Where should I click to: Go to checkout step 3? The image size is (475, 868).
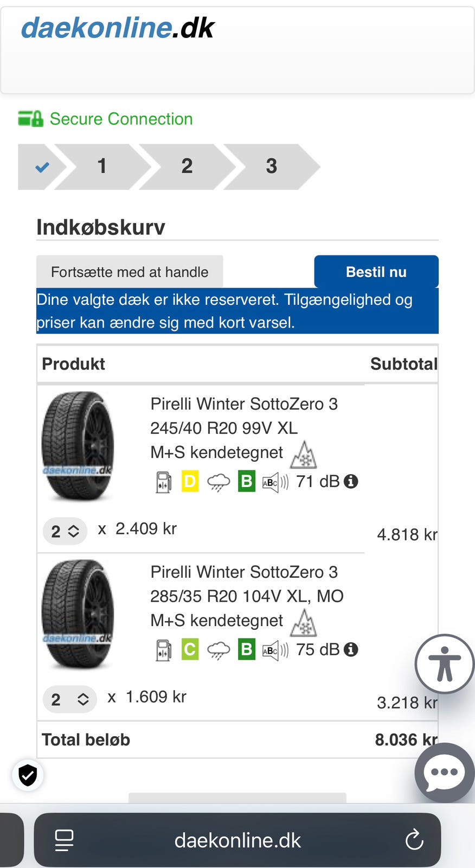[271, 167]
